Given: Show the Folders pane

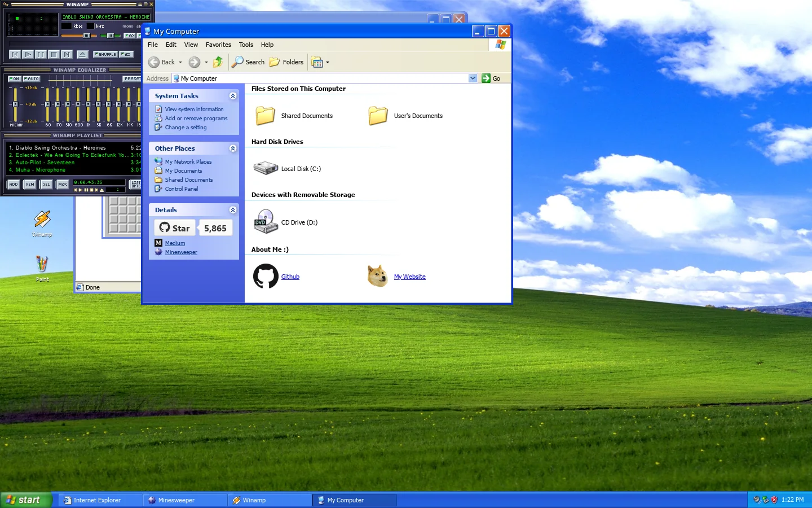Looking at the screenshot, I should click(x=286, y=62).
